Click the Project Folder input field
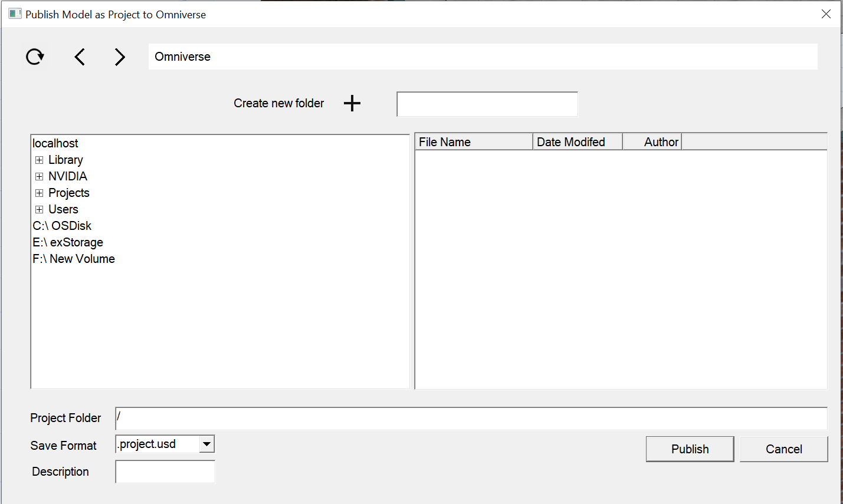The width and height of the screenshot is (843, 504). 471,419
